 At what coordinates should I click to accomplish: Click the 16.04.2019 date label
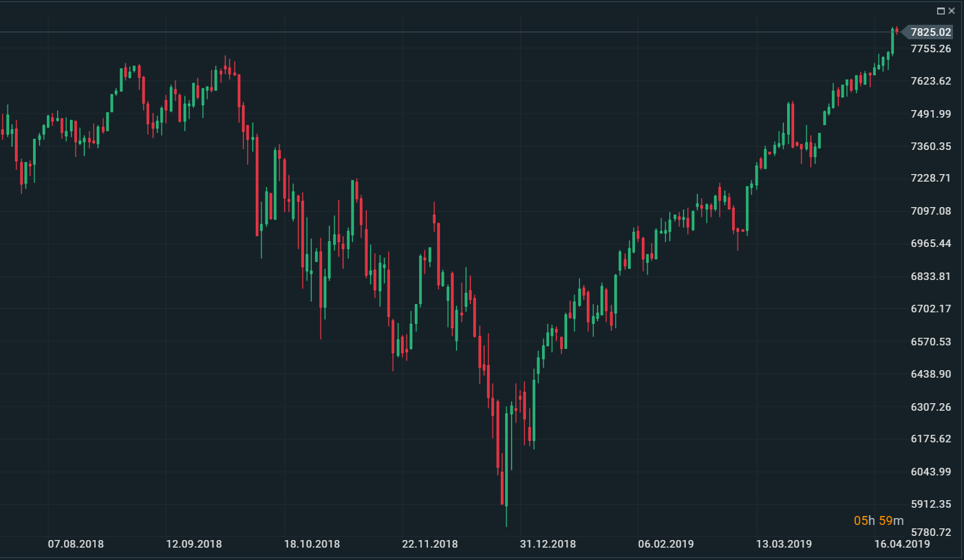coord(902,544)
